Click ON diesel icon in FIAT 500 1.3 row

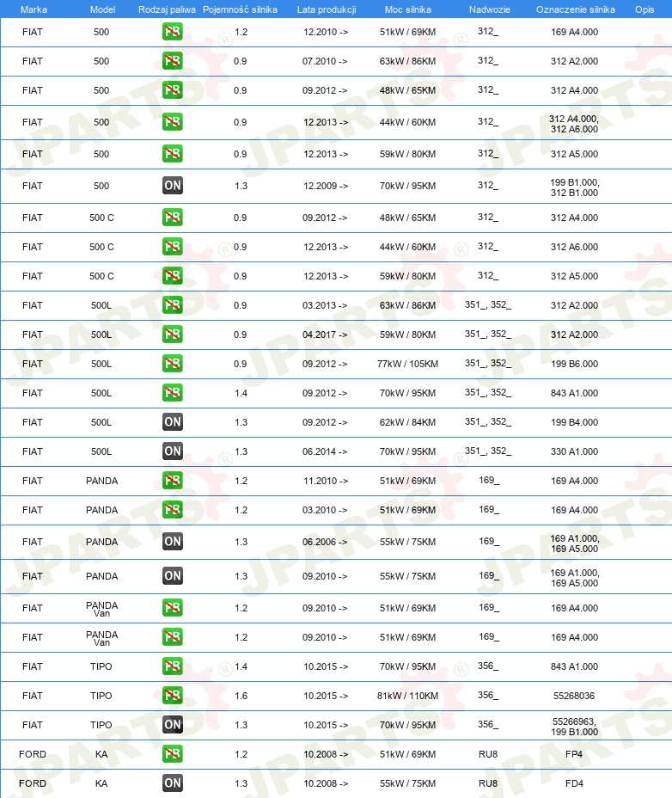click(x=173, y=186)
